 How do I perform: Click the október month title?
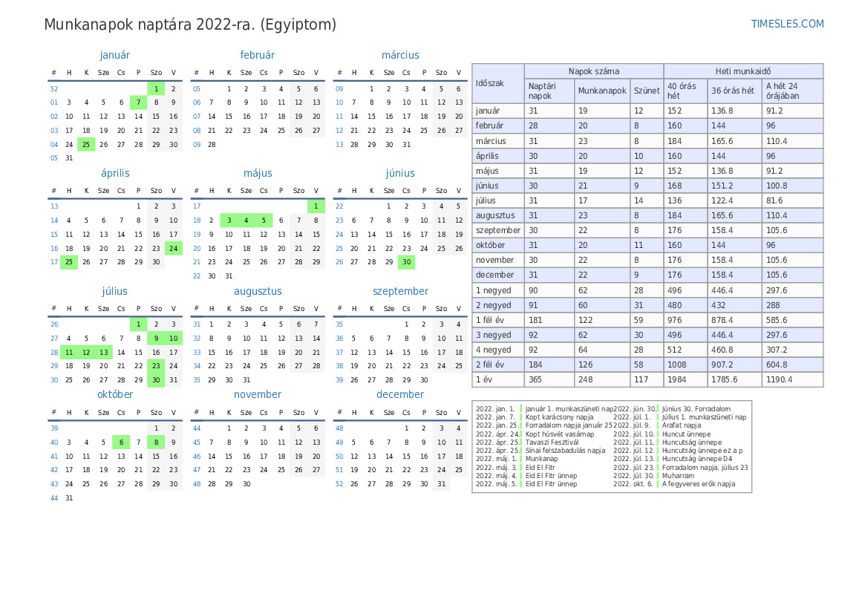coord(114,395)
